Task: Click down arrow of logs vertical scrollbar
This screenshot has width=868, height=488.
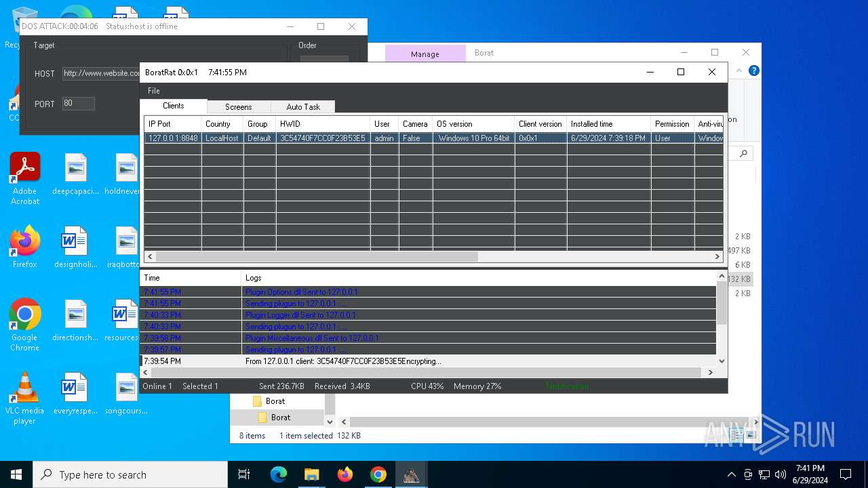Action: [x=722, y=361]
